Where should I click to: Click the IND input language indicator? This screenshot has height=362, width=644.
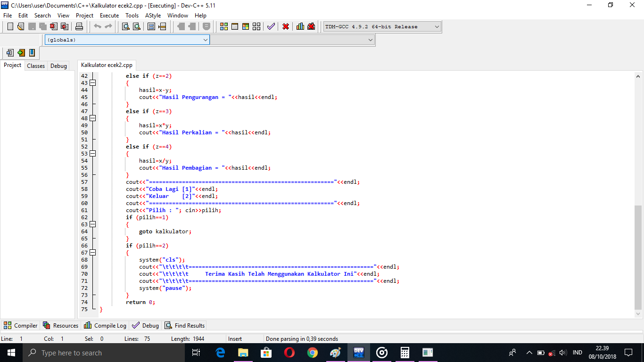577,353
